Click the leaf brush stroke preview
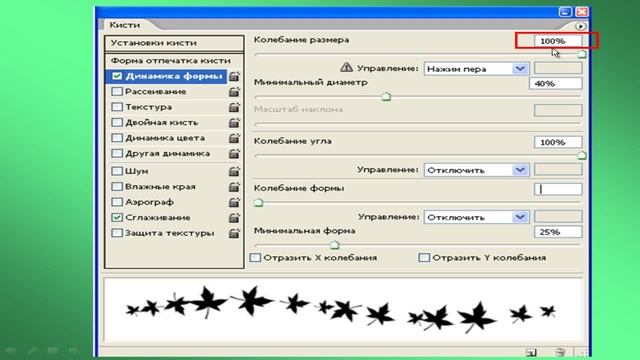This screenshot has height=360, width=640. coord(343,310)
